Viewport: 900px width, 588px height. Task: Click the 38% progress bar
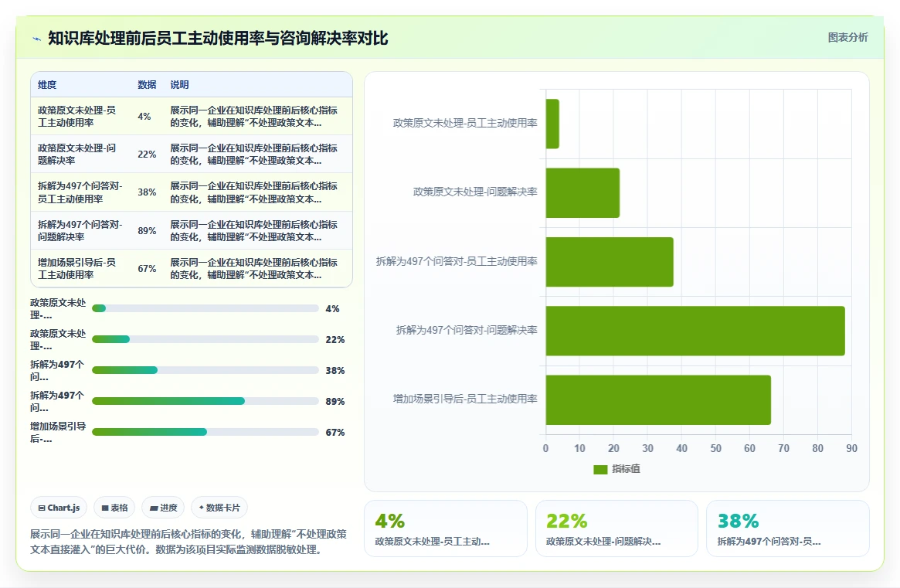(x=205, y=370)
